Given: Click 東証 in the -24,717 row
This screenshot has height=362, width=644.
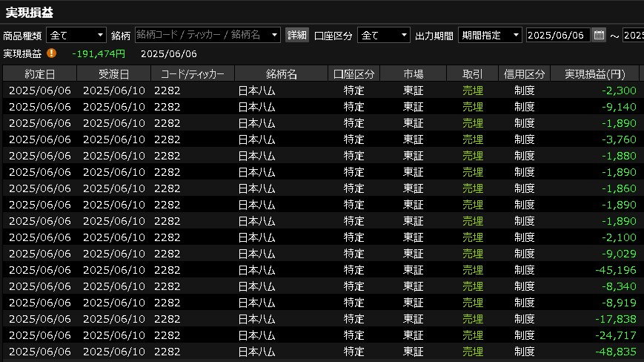Looking at the screenshot, I should click(x=414, y=335).
